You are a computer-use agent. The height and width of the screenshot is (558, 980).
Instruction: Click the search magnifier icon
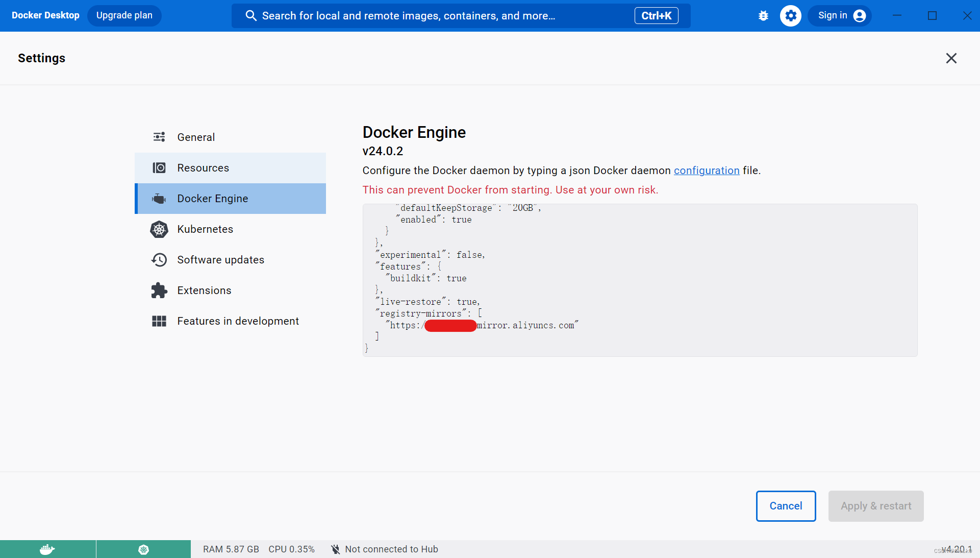click(x=250, y=16)
